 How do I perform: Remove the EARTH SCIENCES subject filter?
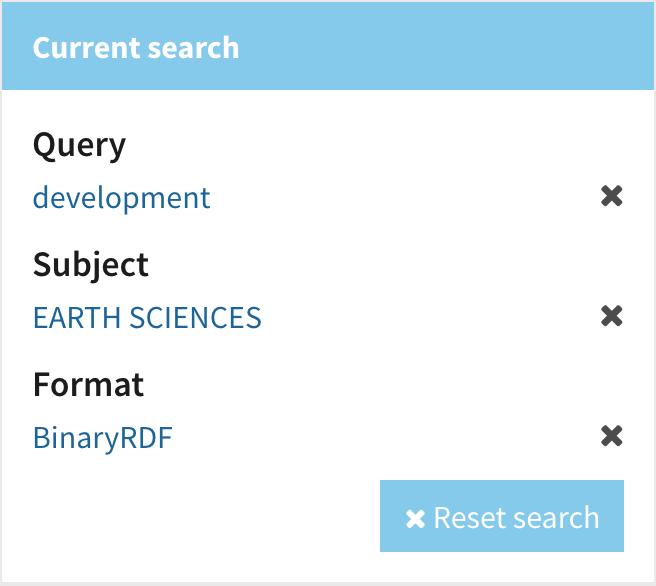611,317
